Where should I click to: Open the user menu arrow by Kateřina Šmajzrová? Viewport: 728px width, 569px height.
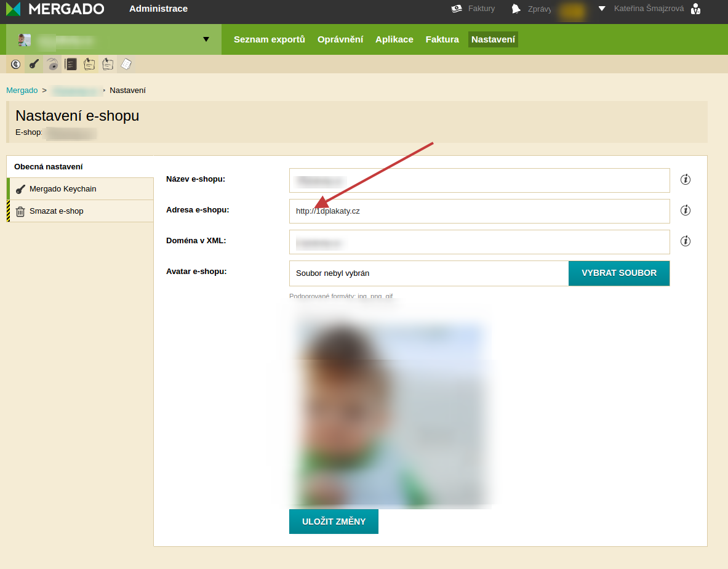pos(602,9)
